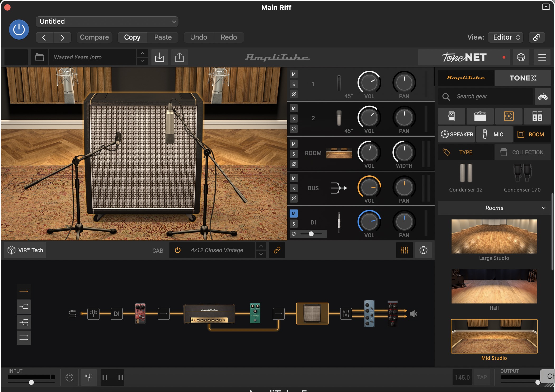Click the link icon beside Editor

[x=537, y=37]
